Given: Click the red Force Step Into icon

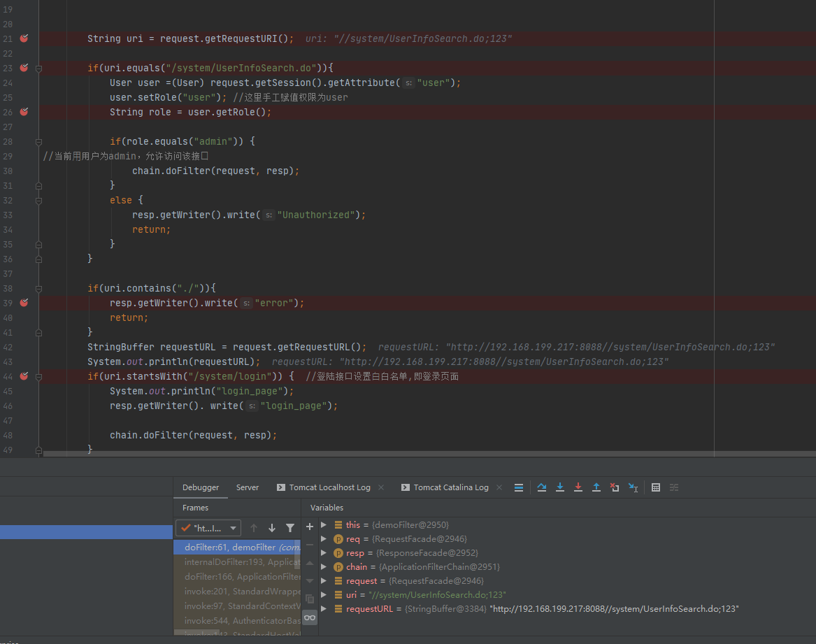Looking at the screenshot, I should (578, 487).
